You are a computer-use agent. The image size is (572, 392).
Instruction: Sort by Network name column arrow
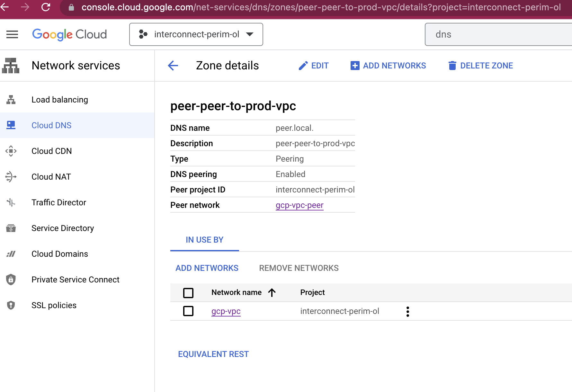(x=272, y=292)
